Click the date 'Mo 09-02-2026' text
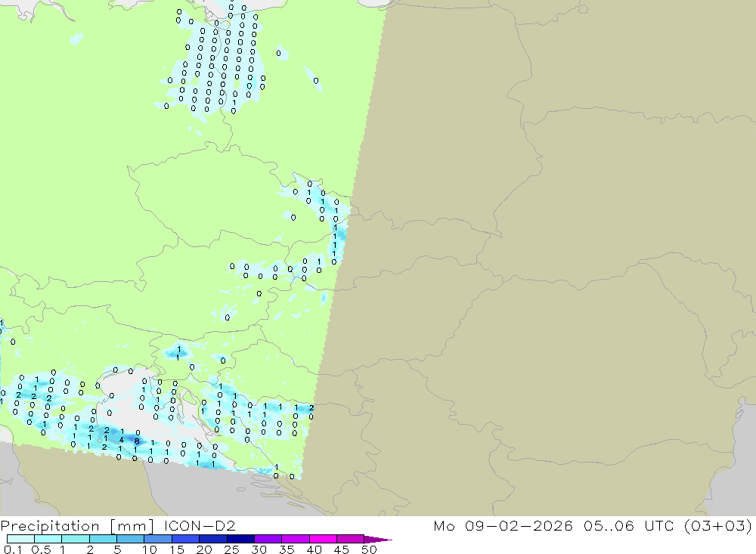The width and height of the screenshot is (756, 554). [x=503, y=525]
